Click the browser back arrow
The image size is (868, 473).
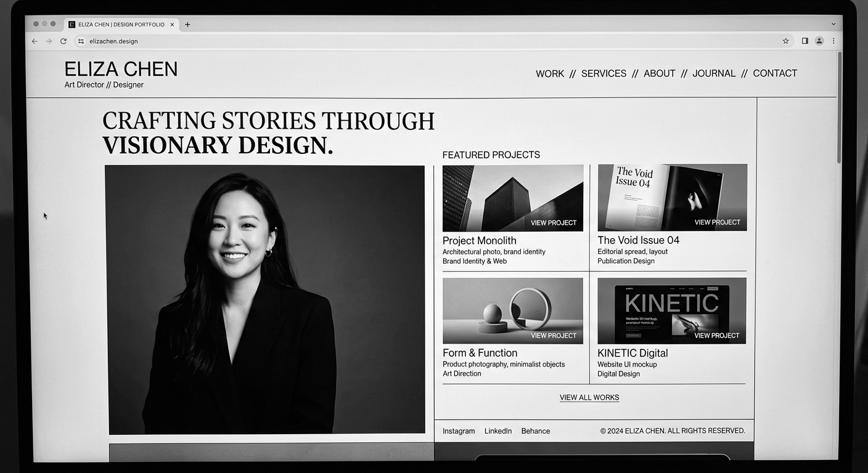(x=35, y=41)
